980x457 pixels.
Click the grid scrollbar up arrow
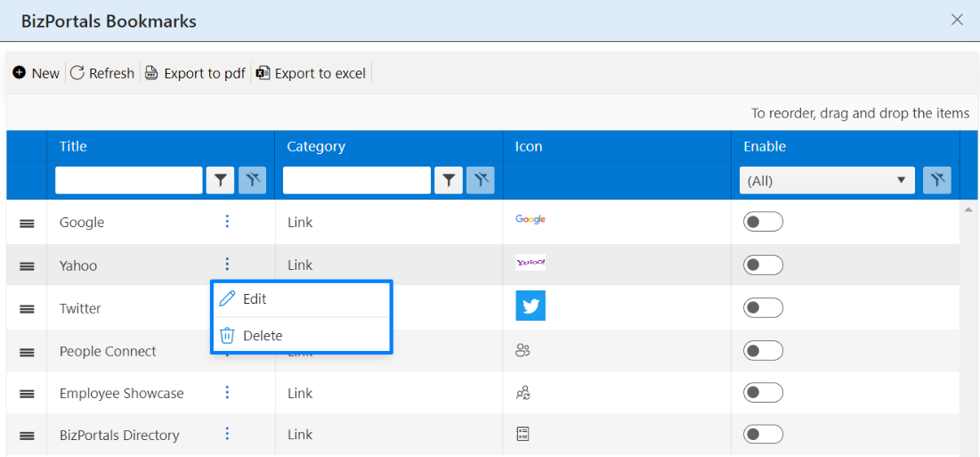(x=968, y=210)
